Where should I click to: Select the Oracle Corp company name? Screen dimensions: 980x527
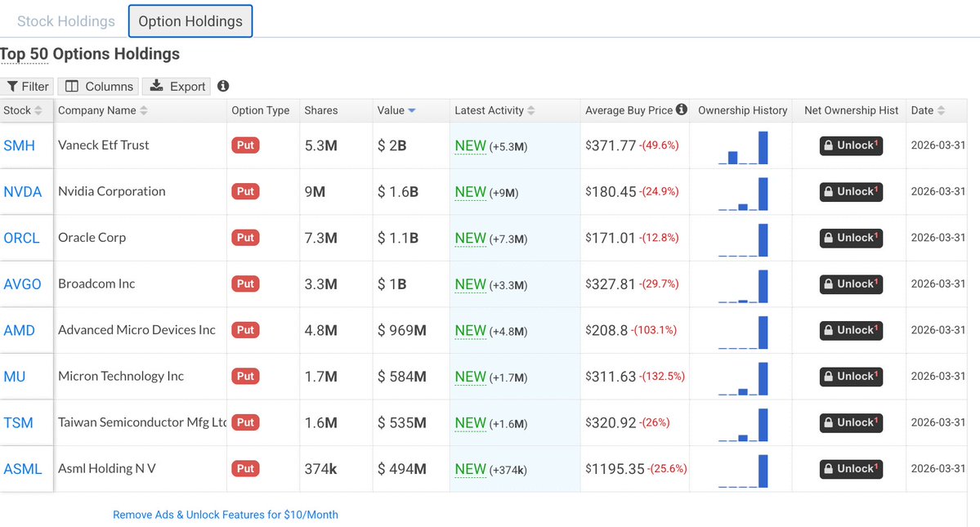92,237
